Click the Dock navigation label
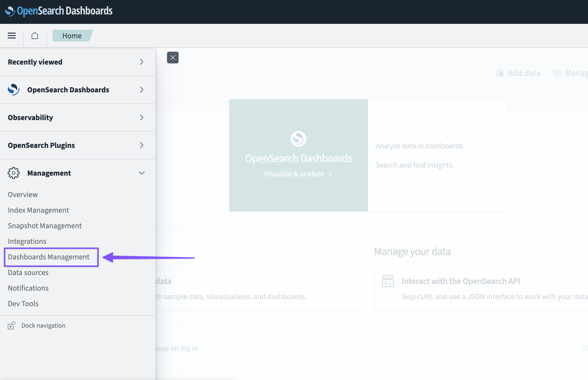Image resolution: width=588 pixels, height=380 pixels. click(43, 325)
